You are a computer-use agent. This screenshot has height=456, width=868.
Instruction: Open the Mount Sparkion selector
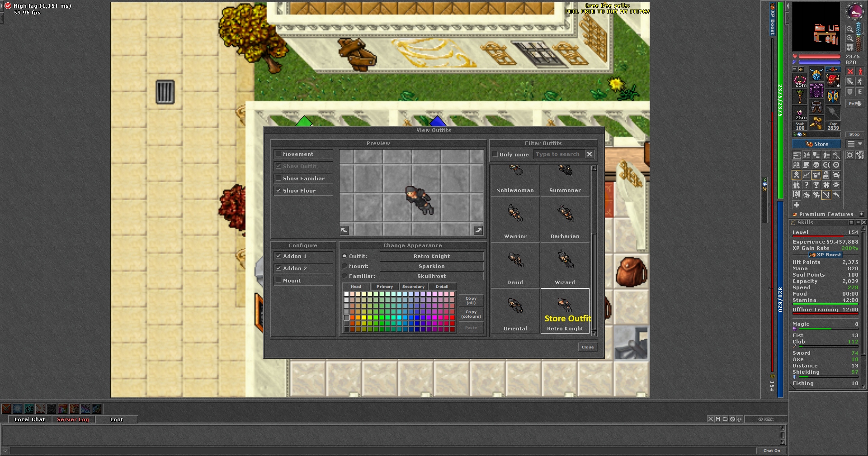pyautogui.click(x=432, y=266)
